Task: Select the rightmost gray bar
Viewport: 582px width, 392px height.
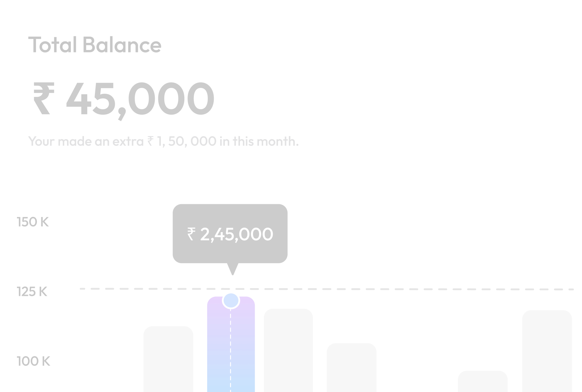Action: pos(547,351)
